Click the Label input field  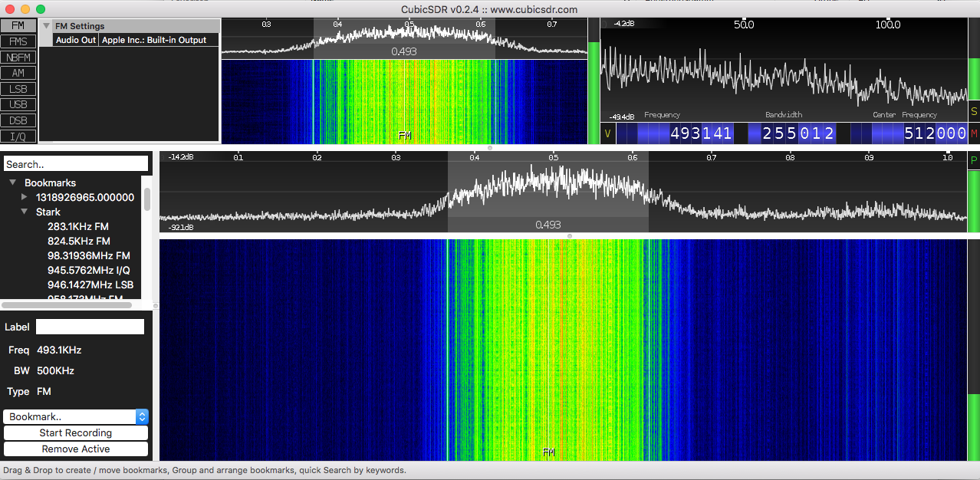(90, 327)
